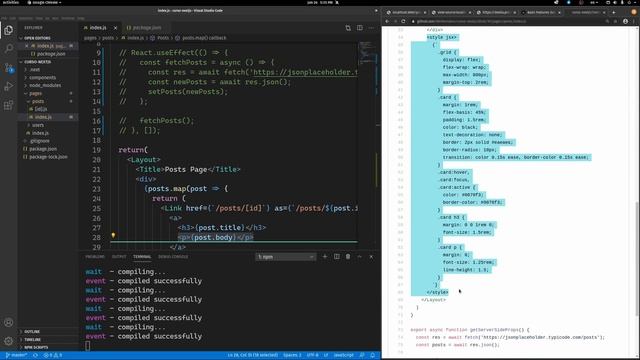Open Source Control view in activity bar
640x360 pixels.
click(x=9, y=68)
